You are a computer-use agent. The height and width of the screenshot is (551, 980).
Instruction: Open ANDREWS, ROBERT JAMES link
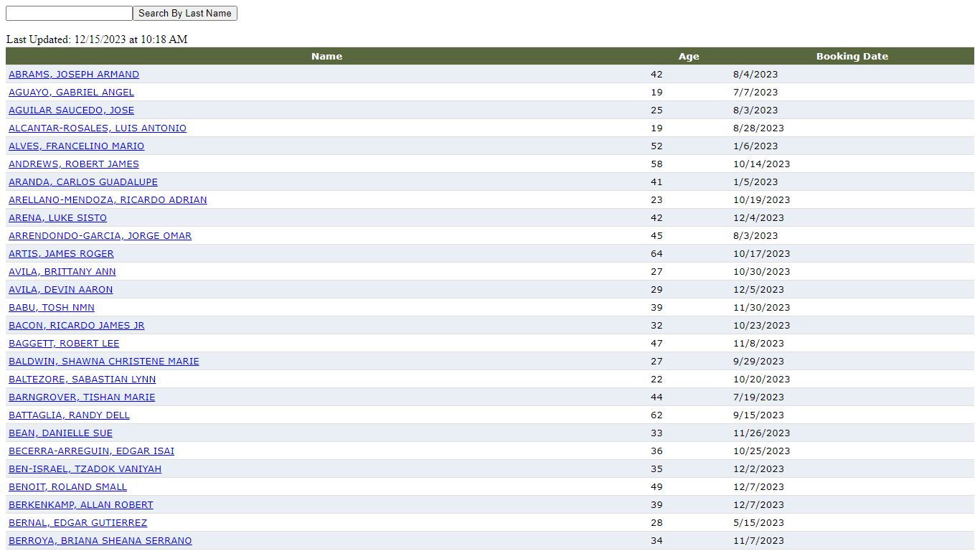tap(74, 164)
